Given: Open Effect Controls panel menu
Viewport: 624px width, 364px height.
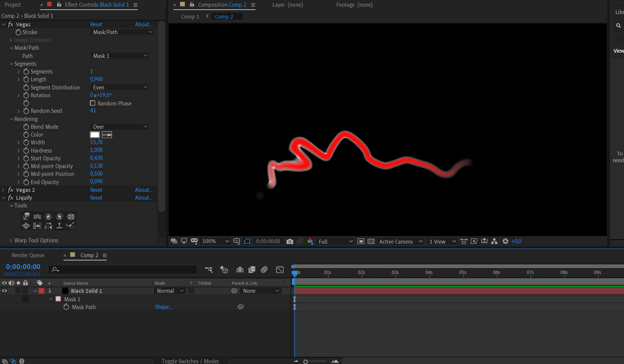Looking at the screenshot, I should click(x=135, y=5).
